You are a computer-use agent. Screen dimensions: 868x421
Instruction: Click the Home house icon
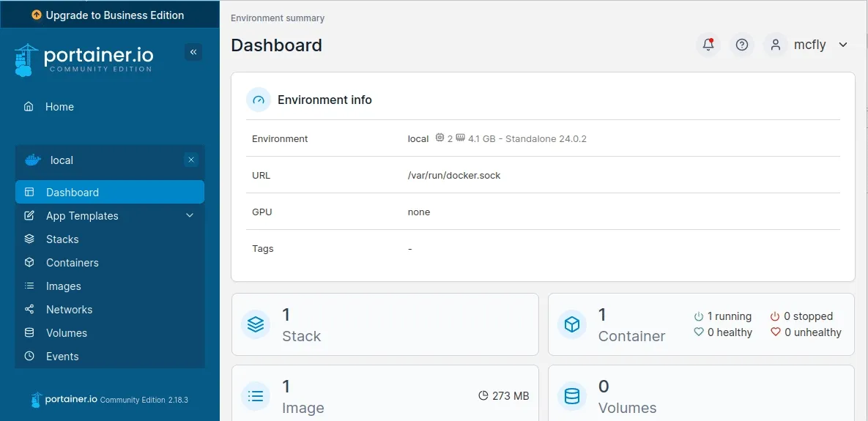coord(29,107)
